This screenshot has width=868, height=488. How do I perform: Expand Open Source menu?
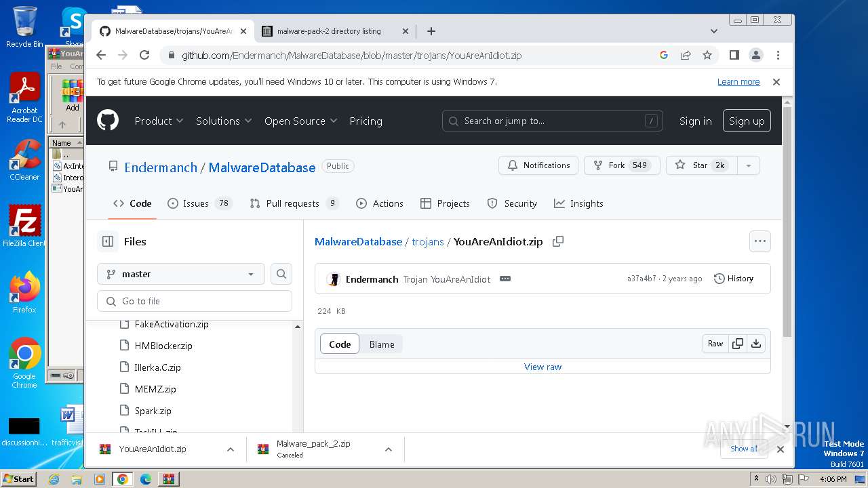300,121
